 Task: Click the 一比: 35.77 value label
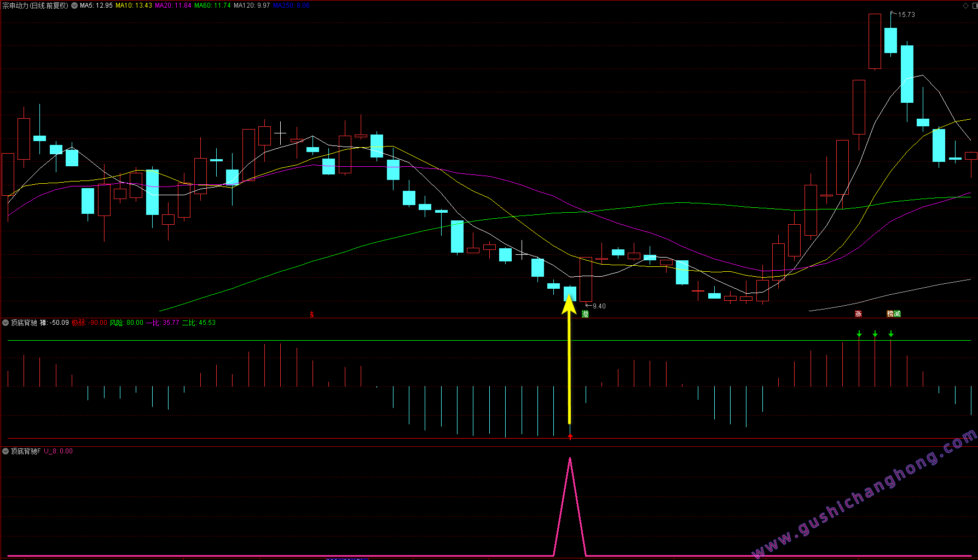163,323
